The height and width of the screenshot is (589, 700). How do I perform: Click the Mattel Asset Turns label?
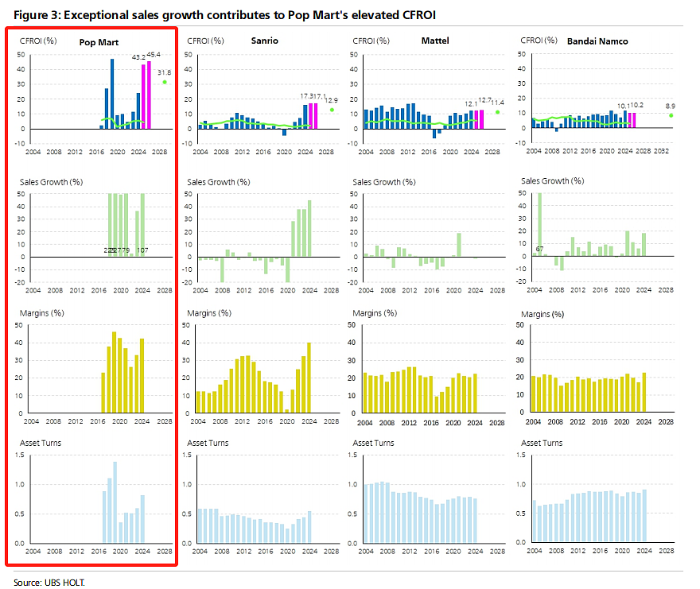coord(373,443)
